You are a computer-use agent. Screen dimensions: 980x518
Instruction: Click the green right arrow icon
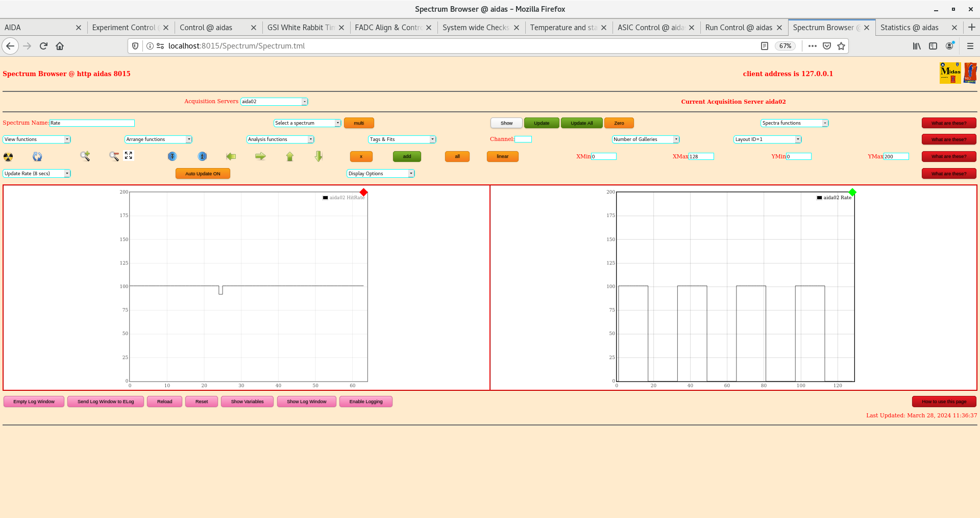[x=260, y=156]
